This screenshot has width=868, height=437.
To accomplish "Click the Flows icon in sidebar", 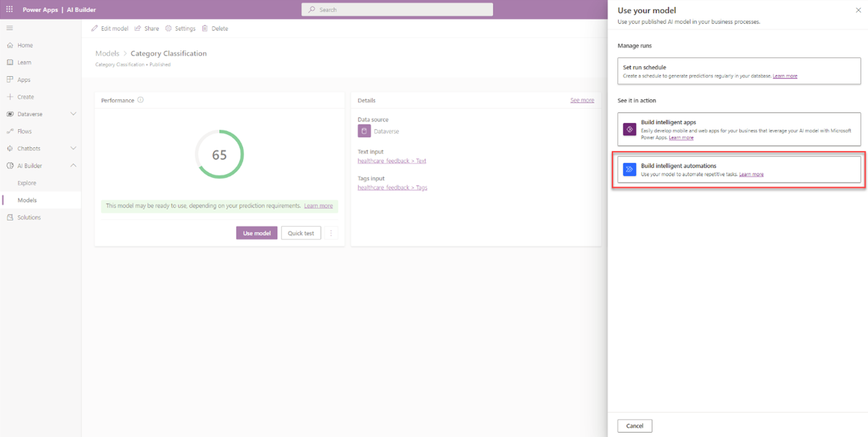I will [10, 132].
